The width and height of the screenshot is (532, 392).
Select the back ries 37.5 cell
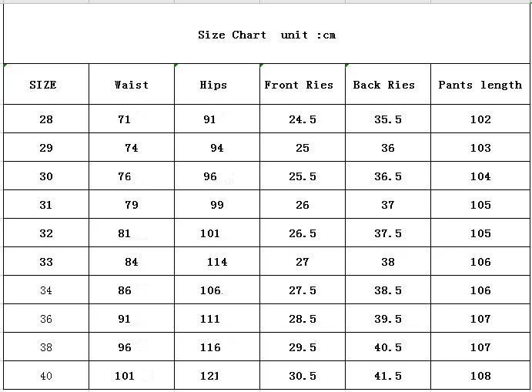coord(388,233)
